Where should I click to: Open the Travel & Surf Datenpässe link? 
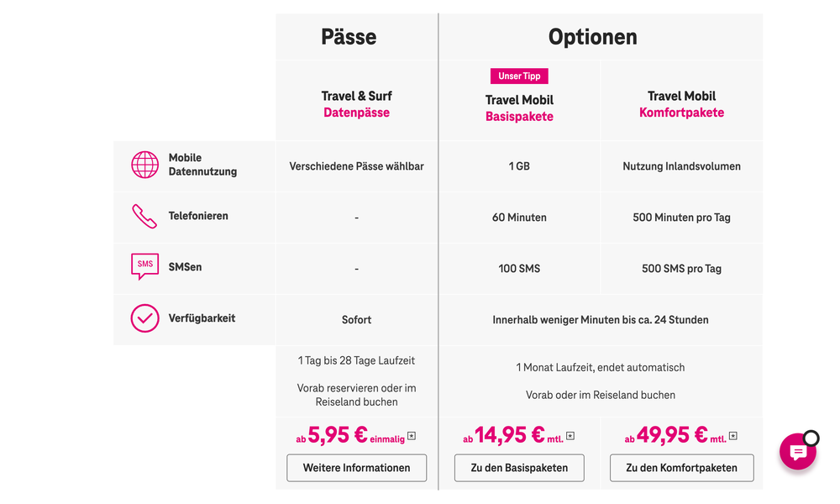(356, 103)
